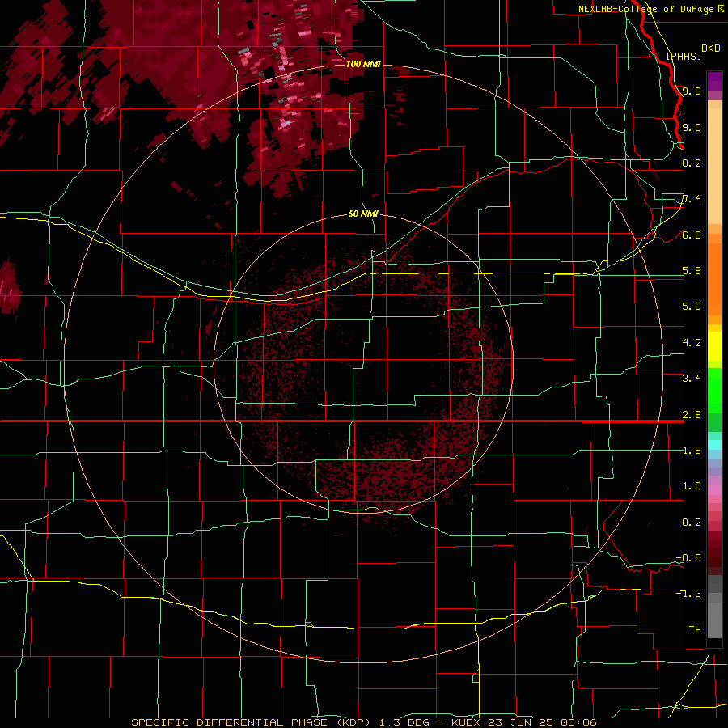Click the 4.2 value on the scale

tap(692, 343)
